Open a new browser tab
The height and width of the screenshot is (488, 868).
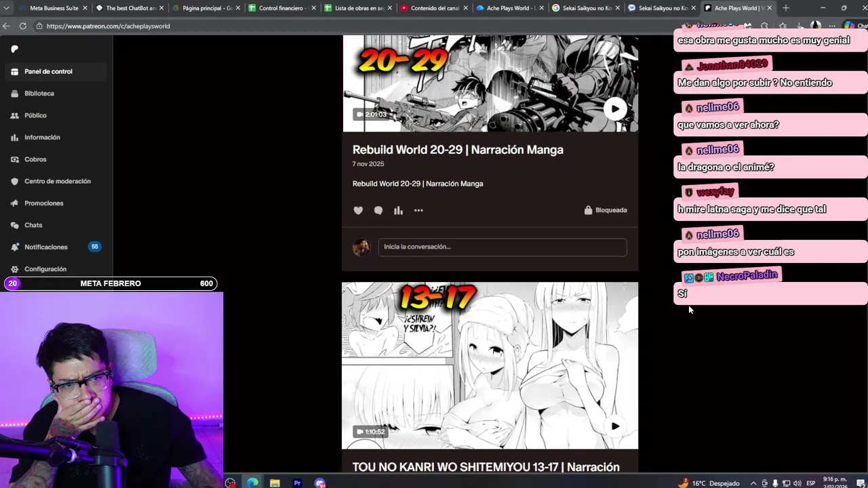point(786,8)
